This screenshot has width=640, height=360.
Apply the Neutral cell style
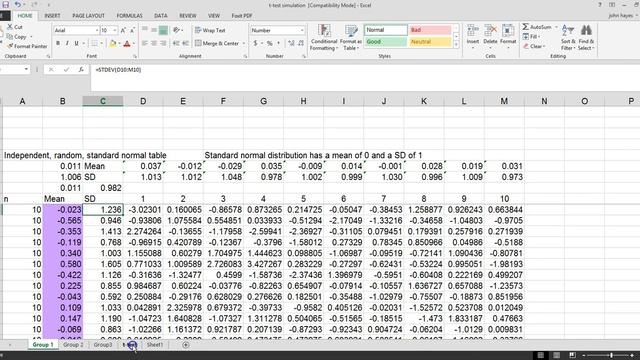point(430,42)
